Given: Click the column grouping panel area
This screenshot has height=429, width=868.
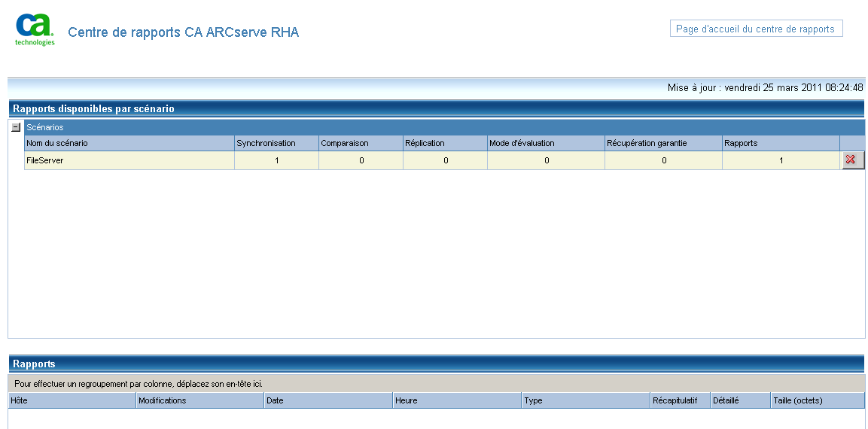Looking at the screenshot, I should pyautogui.click(x=436, y=383).
